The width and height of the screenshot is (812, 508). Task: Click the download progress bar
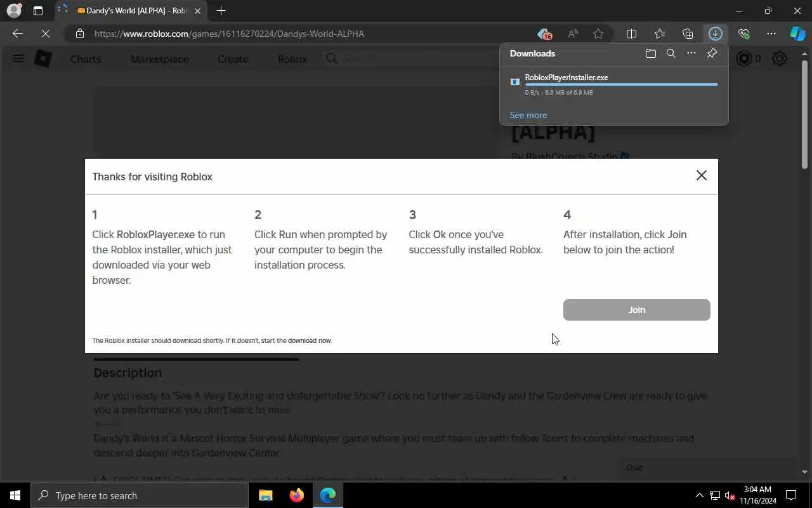pyautogui.click(x=622, y=84)
